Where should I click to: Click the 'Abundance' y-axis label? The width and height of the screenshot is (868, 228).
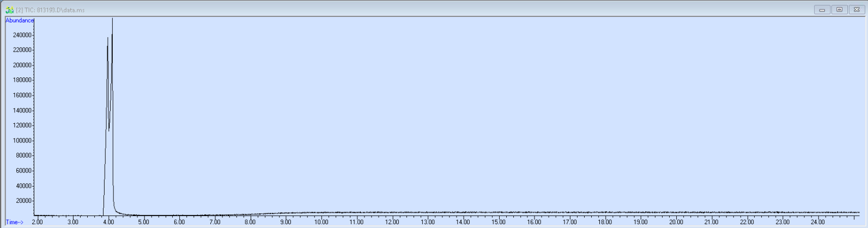click(x=20, y=20)
